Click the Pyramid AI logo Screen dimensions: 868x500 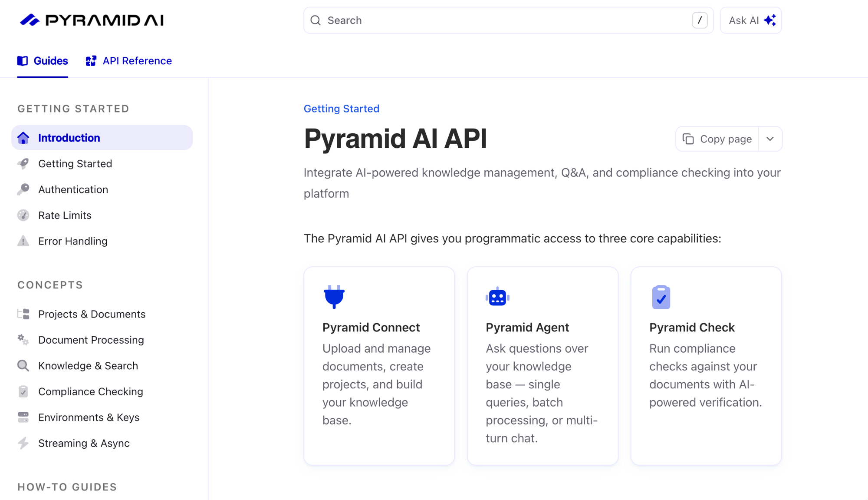click(x=92, y=20)
